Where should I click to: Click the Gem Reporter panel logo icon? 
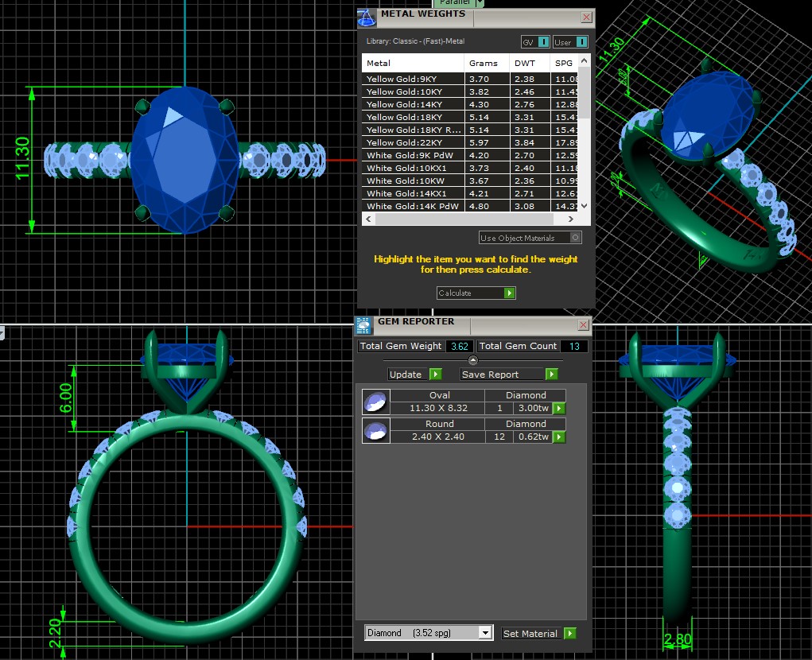click(x=363, y=324)
